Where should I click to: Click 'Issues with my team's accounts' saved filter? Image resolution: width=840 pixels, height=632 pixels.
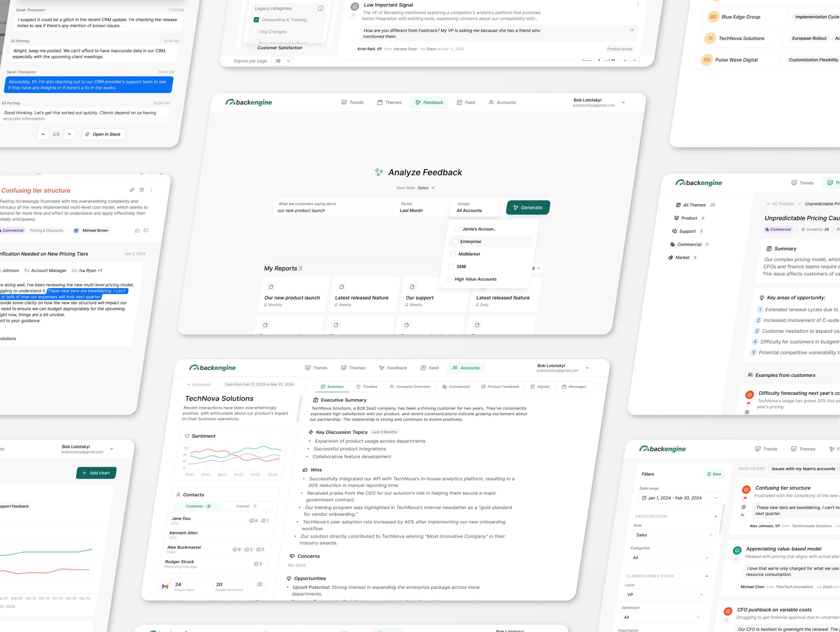[x=804, y=469]
